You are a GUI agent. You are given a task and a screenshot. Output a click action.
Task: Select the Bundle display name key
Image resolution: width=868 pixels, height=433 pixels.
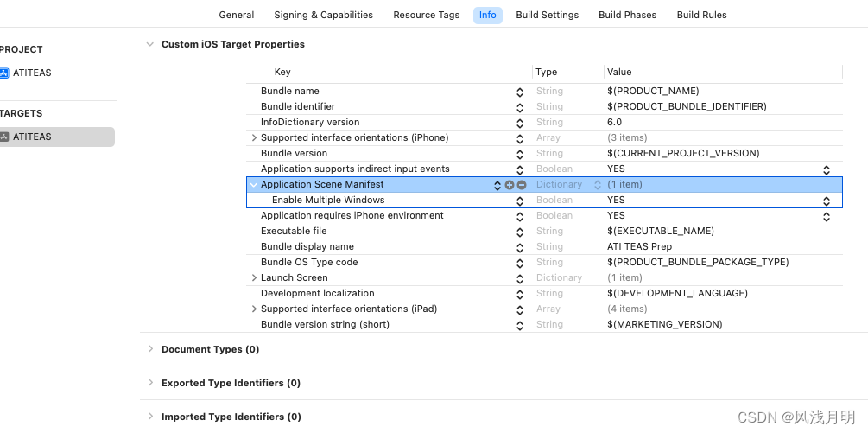[307, 246]
